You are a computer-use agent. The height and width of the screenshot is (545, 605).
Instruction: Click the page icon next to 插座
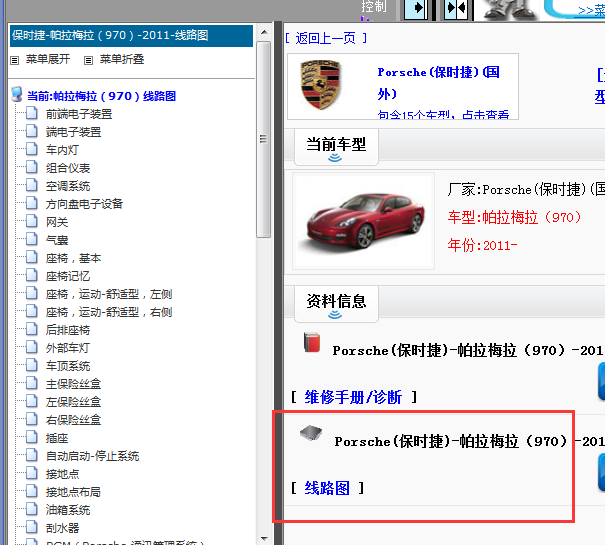(32, 437)
